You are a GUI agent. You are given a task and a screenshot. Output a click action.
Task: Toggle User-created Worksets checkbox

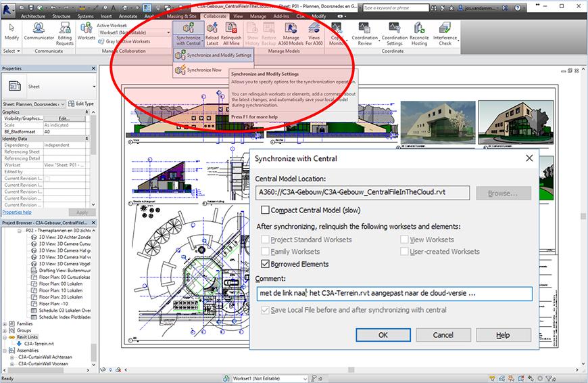tap(404, 251)
